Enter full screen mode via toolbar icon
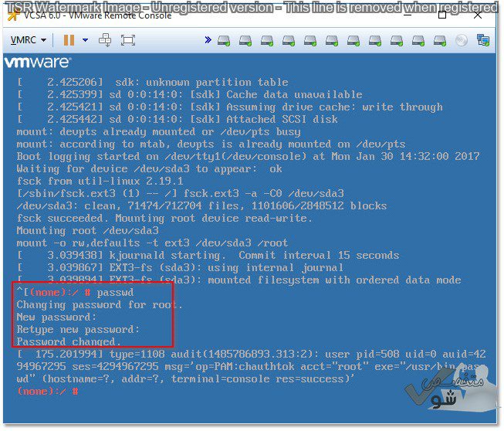 pos(128,40)
